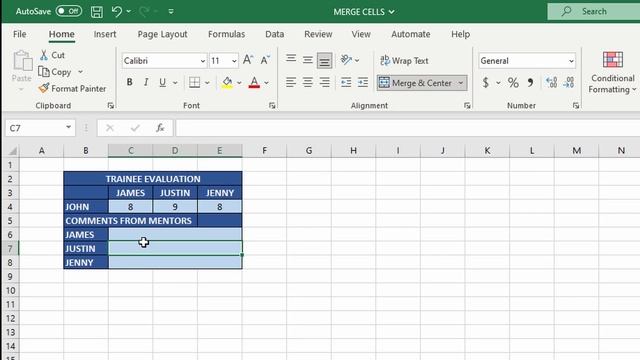Expand Name Box dropdown arrow
The height and width of the screenshot is (360, 640).
(68, 128)
